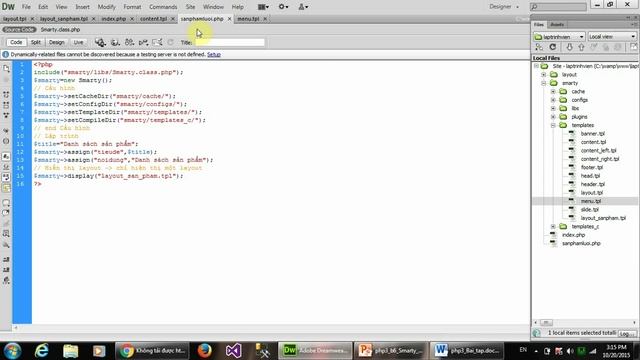Viewport: 640px width, 360px height.
Task: Click Expand to show local and remote sites
Action: pyautogui.click(x=633, y=47)
